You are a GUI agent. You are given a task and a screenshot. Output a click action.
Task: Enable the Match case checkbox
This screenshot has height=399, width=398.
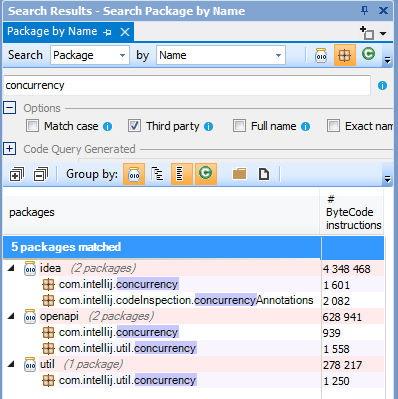click(x=32, y=126)
